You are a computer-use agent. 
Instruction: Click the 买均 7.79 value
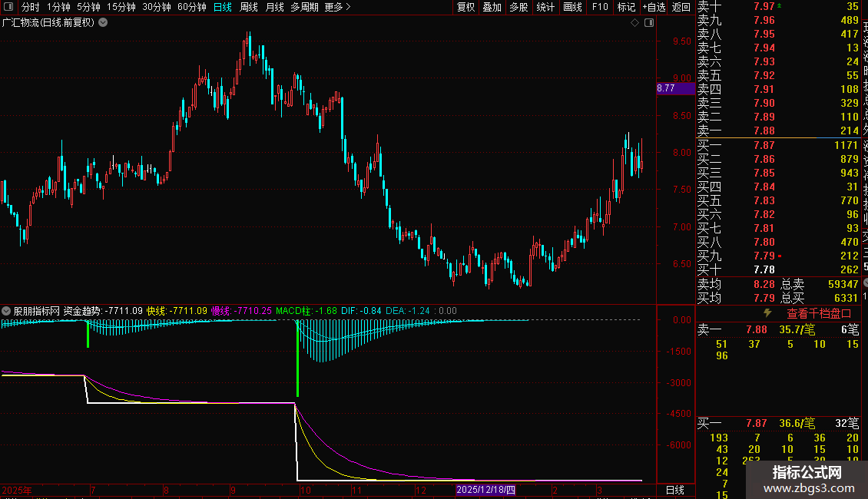point(764,298)
